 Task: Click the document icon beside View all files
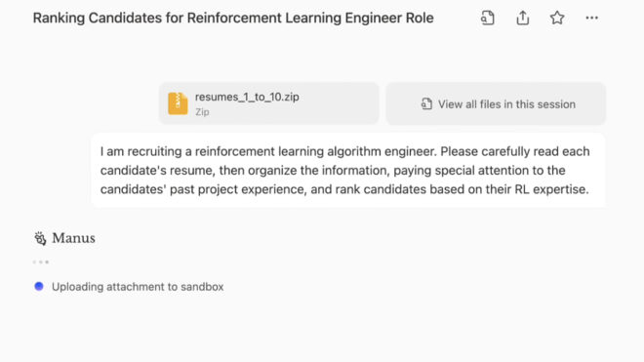click(426, 104)
